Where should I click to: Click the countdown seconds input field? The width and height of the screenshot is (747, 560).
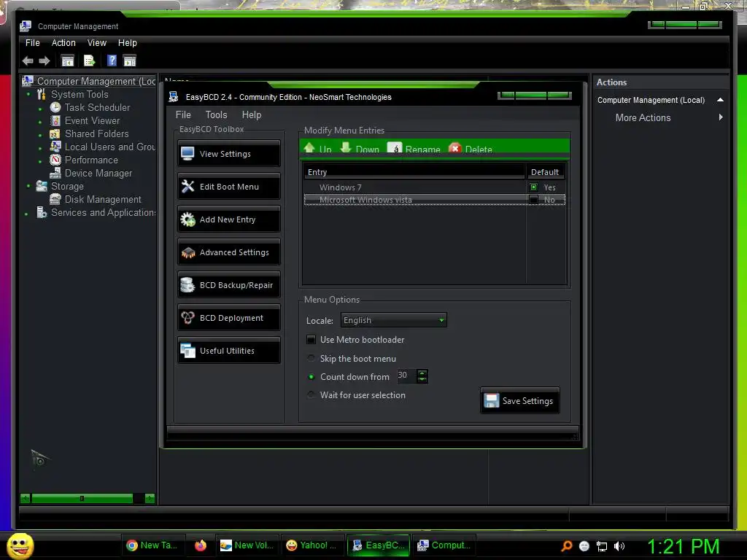pyautogui.click(x=406, y=376)
